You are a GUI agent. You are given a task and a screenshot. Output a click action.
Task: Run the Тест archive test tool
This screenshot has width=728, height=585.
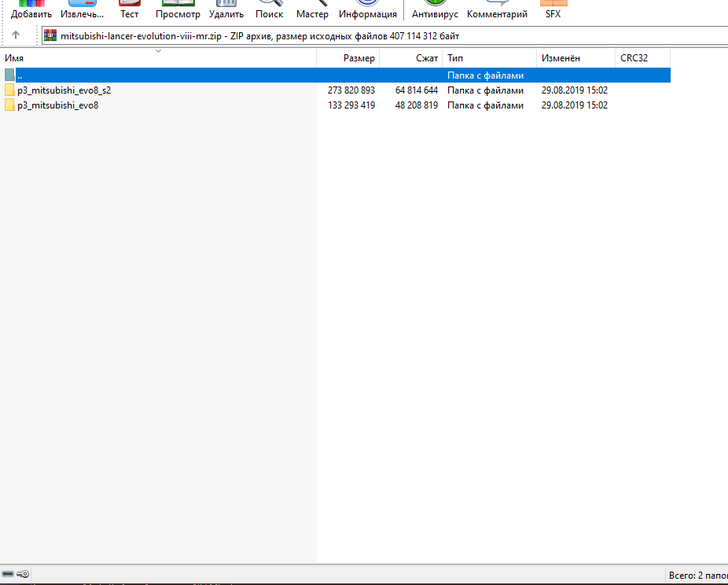(129, 10)
